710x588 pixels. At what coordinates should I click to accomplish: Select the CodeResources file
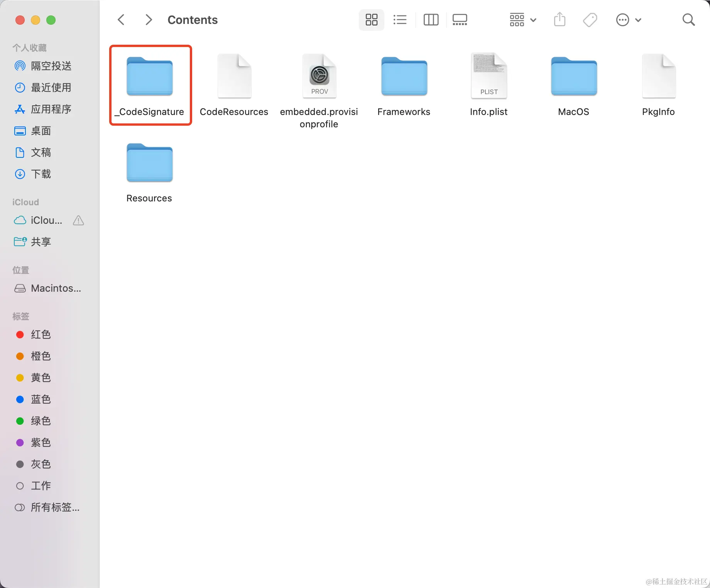[234, 86]
